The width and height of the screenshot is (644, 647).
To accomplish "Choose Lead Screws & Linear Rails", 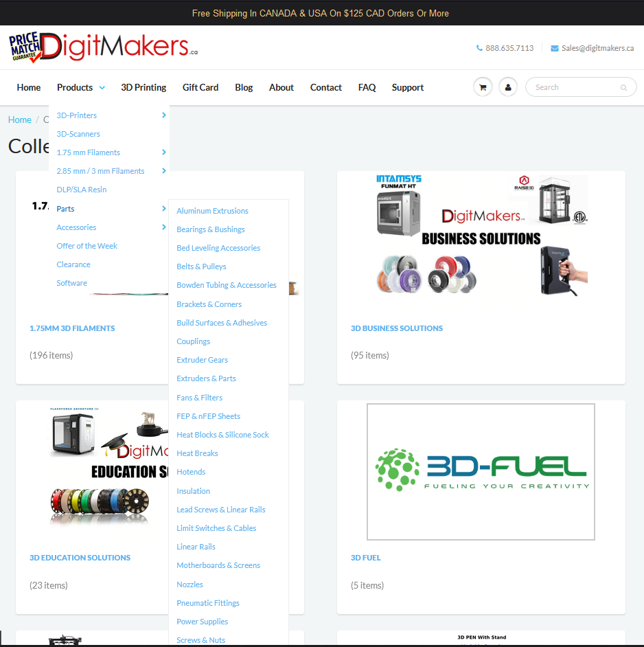I will click(x=221, y=510).
